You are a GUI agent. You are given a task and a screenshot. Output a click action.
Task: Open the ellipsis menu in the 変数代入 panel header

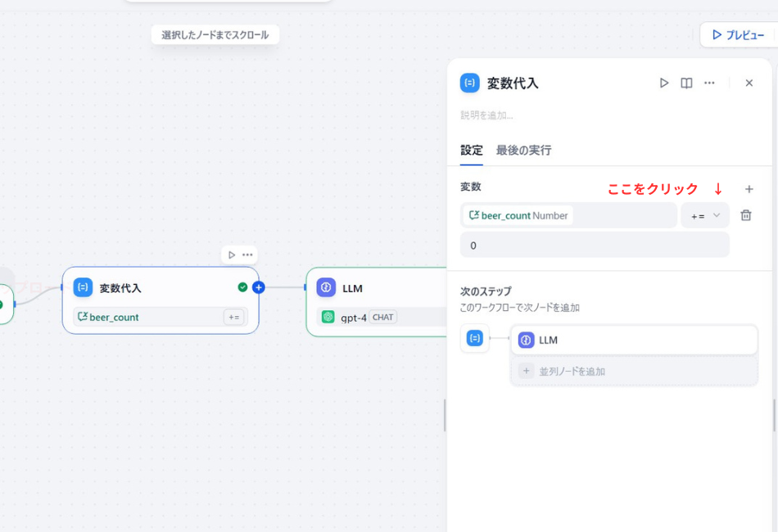click(709, 83)
